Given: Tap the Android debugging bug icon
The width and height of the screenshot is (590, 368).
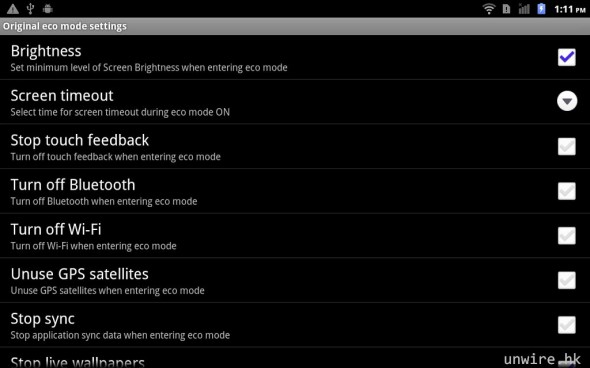Looking at the screenshot, I should pyautogui.click(x=47, y=9).
